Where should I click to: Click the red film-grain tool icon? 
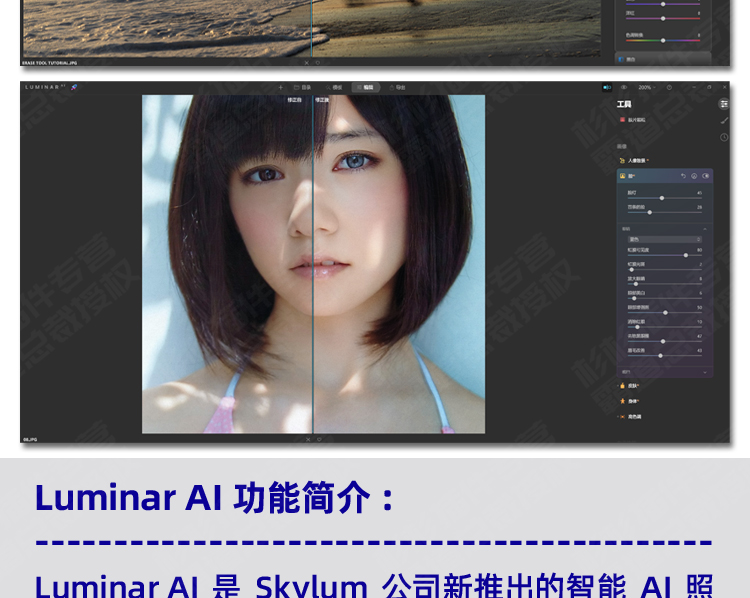[x=622, y=120]
